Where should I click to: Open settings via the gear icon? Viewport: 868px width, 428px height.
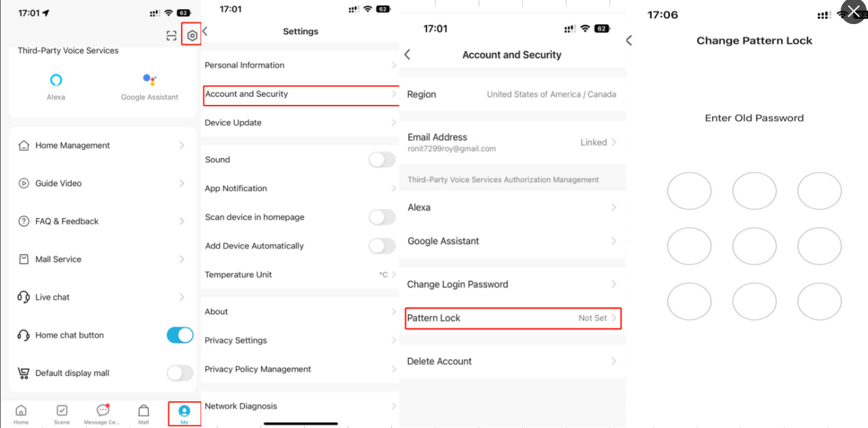click(x=191, y=36)
